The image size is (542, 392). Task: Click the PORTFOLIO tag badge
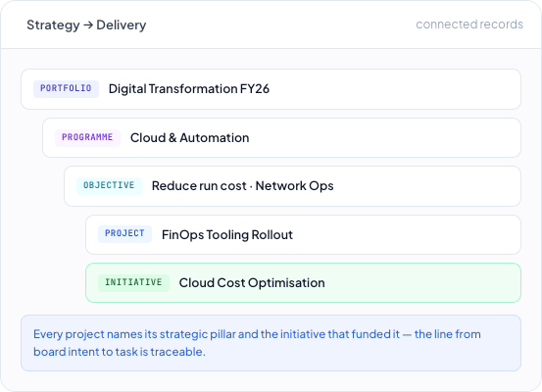(x=66, y=89)
